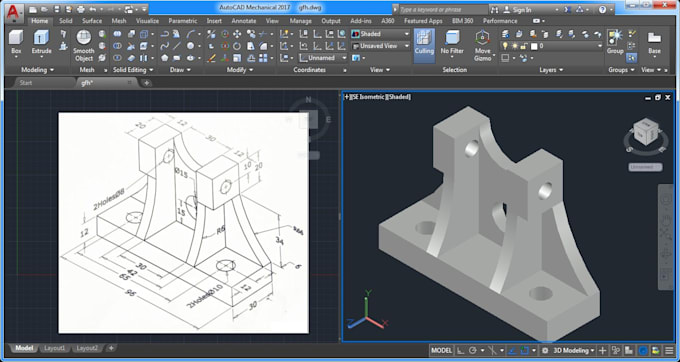Click the Move Gizmo tool
This screenshot has height=362, width=680.
coord(482,45)
